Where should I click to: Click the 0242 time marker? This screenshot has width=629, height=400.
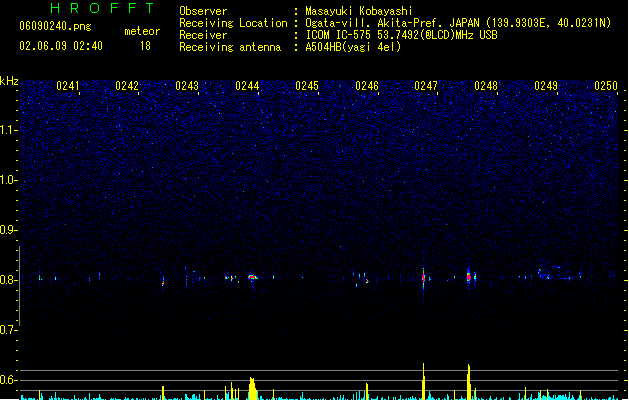tap(127, 86)
